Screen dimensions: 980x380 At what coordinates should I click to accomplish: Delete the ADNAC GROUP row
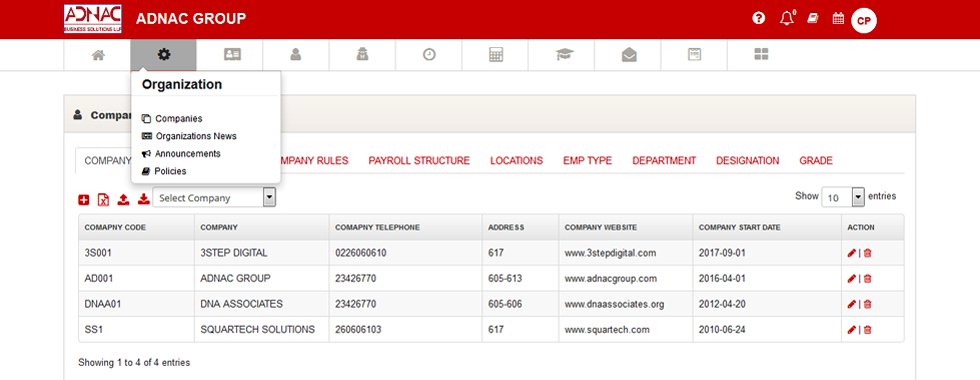(868, 279)
